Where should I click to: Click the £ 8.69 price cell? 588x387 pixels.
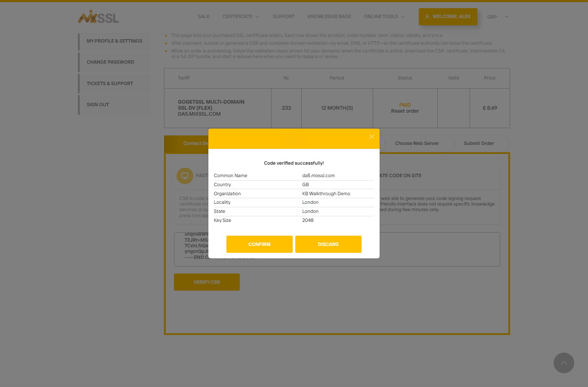tap(490, 108)
